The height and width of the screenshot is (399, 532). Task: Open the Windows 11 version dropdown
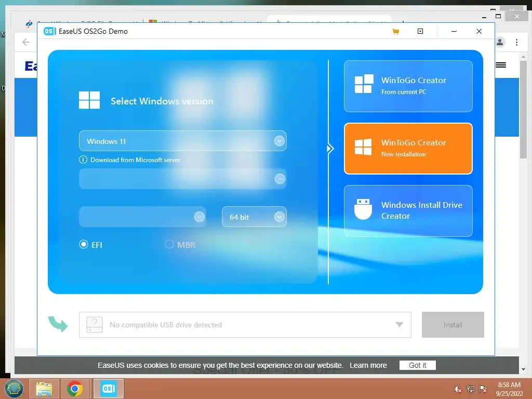183,141
